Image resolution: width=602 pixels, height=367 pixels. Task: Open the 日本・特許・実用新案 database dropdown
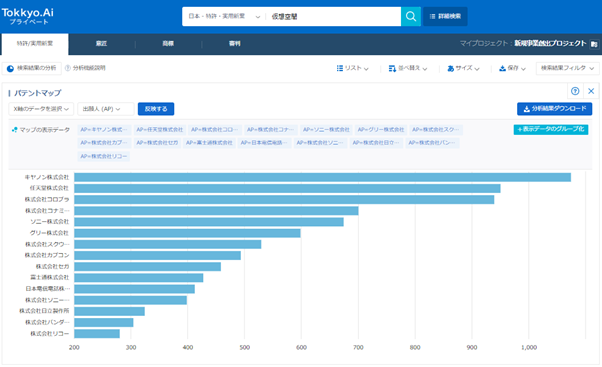[x=224, y=17]
